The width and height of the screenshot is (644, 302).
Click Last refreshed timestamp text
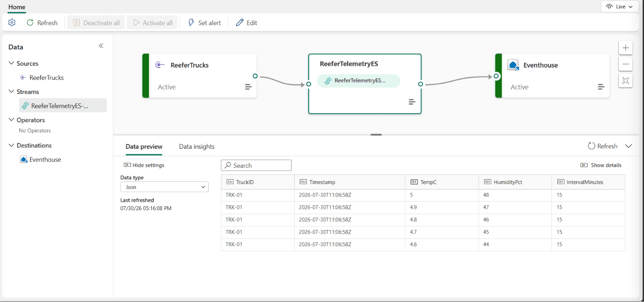[146, 208]
